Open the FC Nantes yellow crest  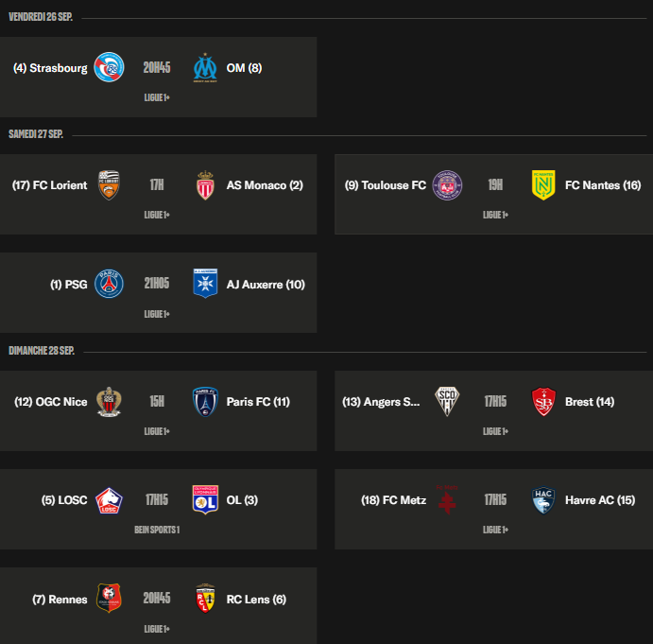(x=543, y=185)
